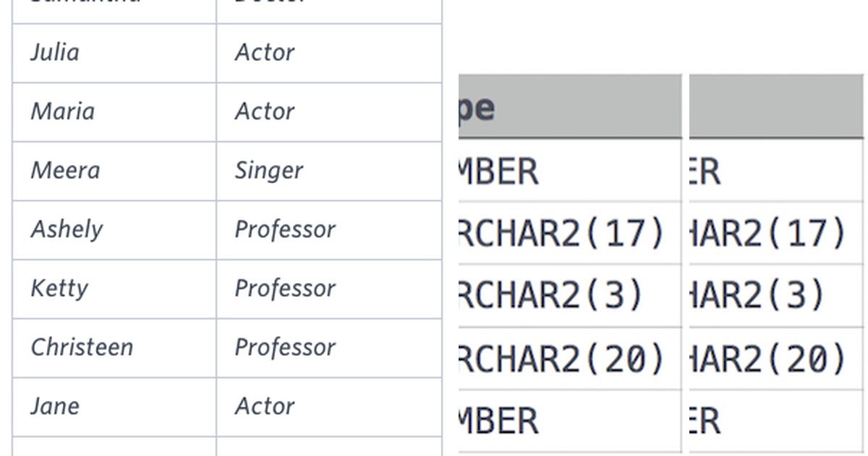Click Professor cell in Ketty's row
868x456 pixels.
click(329, 289)
